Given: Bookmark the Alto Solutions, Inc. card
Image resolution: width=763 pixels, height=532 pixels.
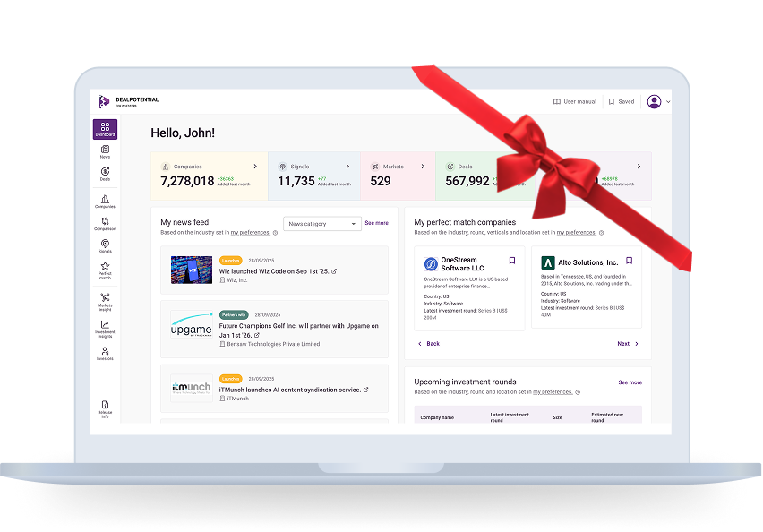Looking at the screenshot, I should pos(629,261).
